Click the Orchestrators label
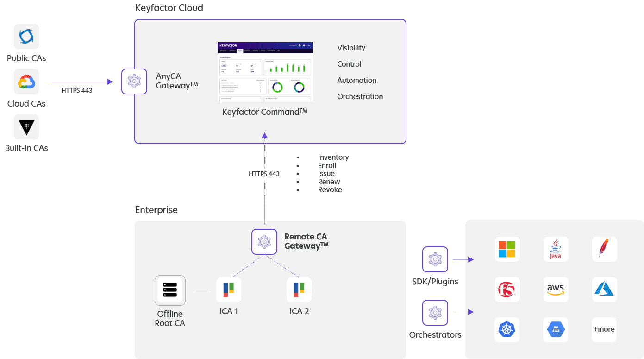Image resolution: width=644 pixels, height=359 pixels. (435, 335)
